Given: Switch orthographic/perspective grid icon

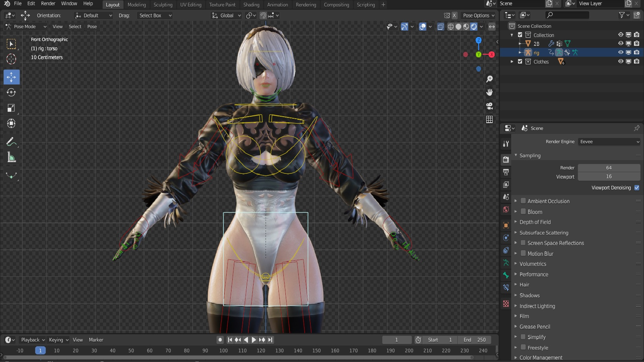Looking at the screenshot, I should tap(489, 119).
